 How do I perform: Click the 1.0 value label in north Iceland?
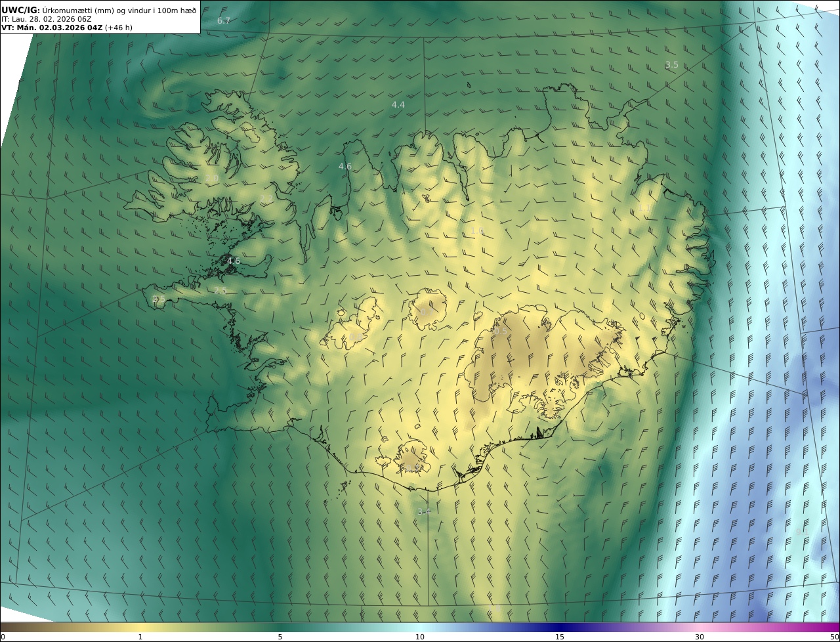477,230
